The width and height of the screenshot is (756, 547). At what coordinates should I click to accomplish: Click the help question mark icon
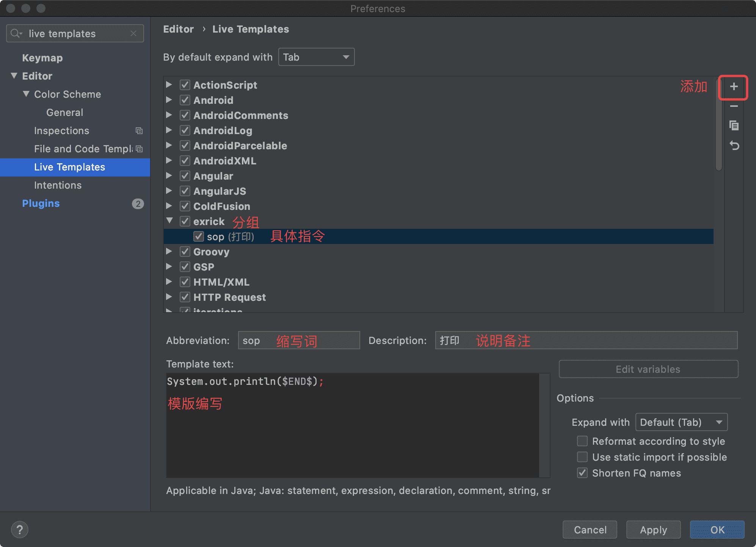click(20, 529)
